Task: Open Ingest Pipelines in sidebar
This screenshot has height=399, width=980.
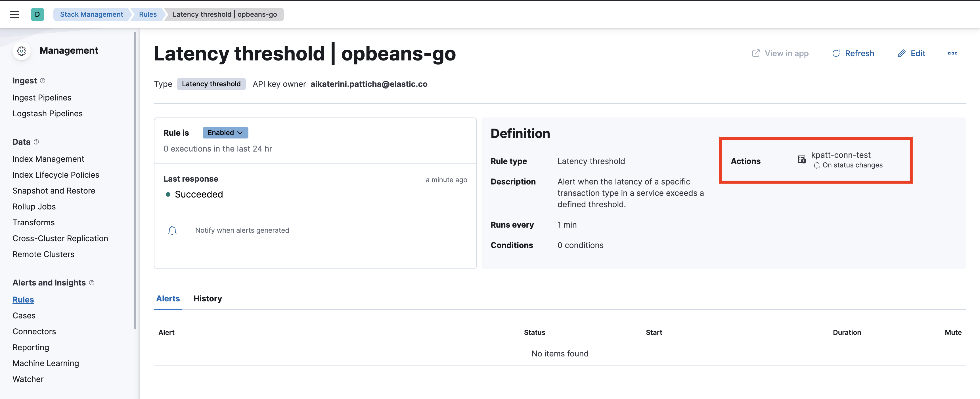Action: click(x=42, y=98)
